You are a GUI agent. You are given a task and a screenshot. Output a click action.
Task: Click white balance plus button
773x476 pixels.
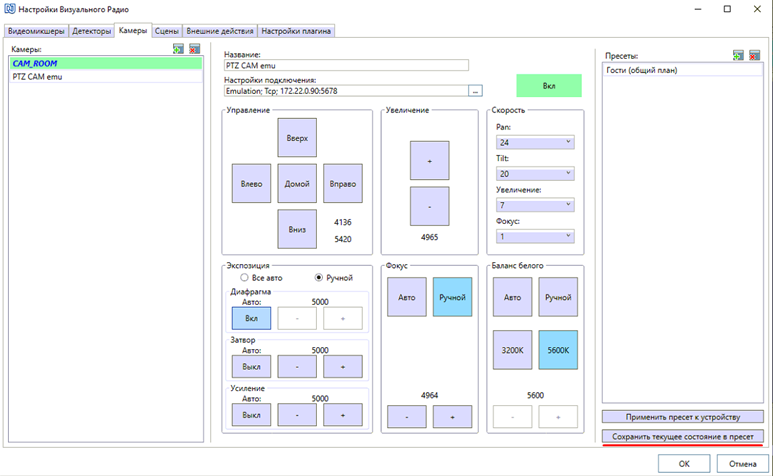click(558, 417)
